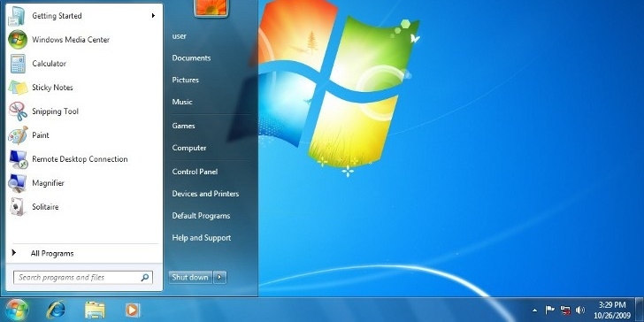644x322 pixels.
Task: Open Windows Explorer folder on taskbar
Action: pyautogui.click(x=95, y=310)
